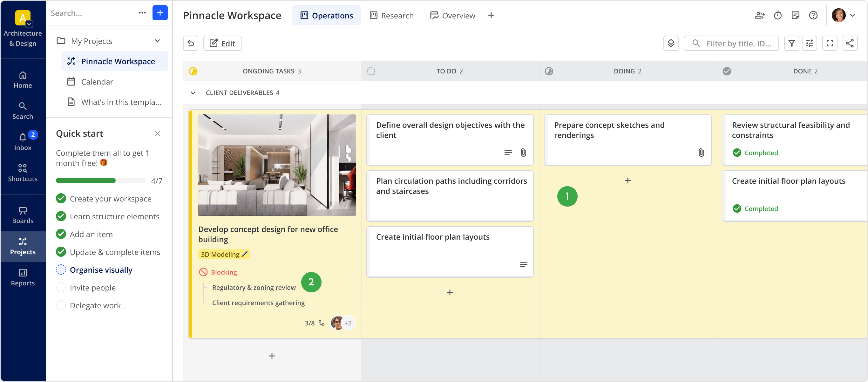Switch to the Research tab
This screenshot has width=868, height=382.
coord(391,16)
